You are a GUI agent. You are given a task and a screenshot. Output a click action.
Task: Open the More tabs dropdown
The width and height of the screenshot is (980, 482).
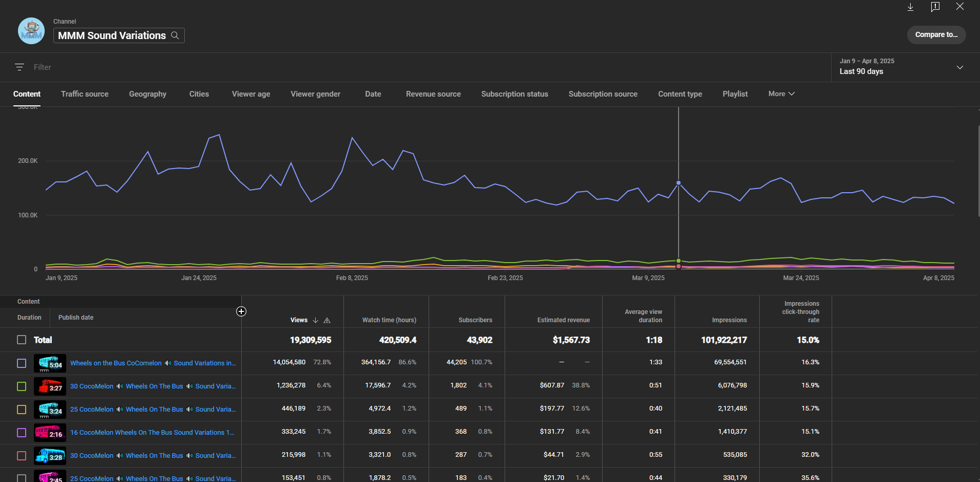(x=781, y=94)
